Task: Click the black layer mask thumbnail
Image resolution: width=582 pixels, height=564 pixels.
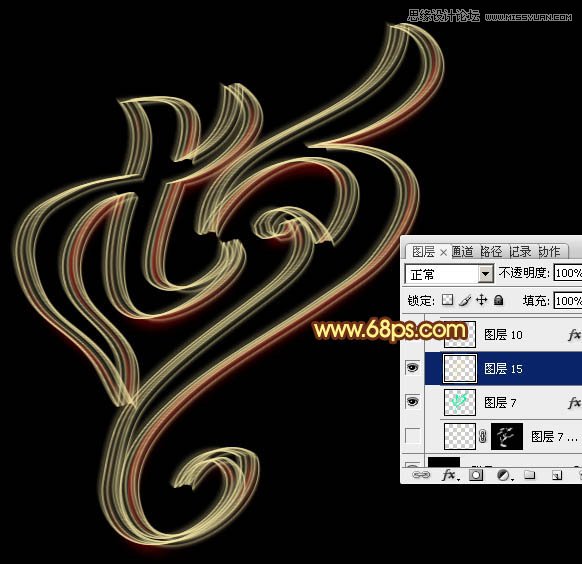Action: click(x=507, y=436)
